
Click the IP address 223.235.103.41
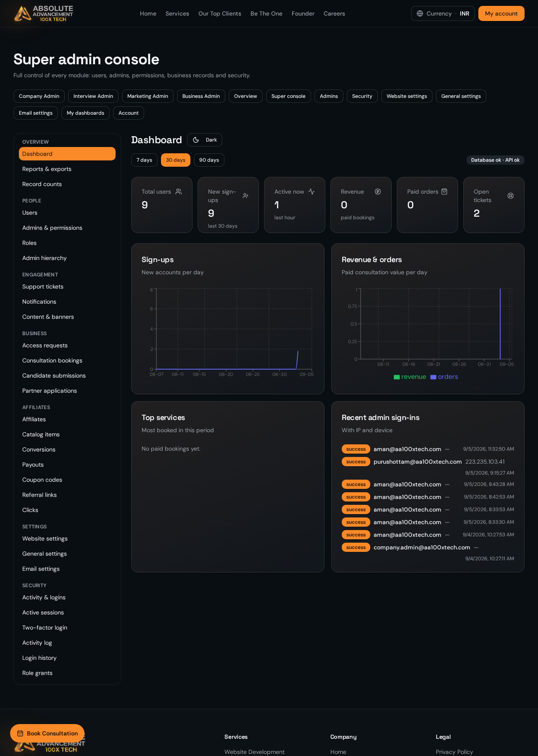[485, 462]
